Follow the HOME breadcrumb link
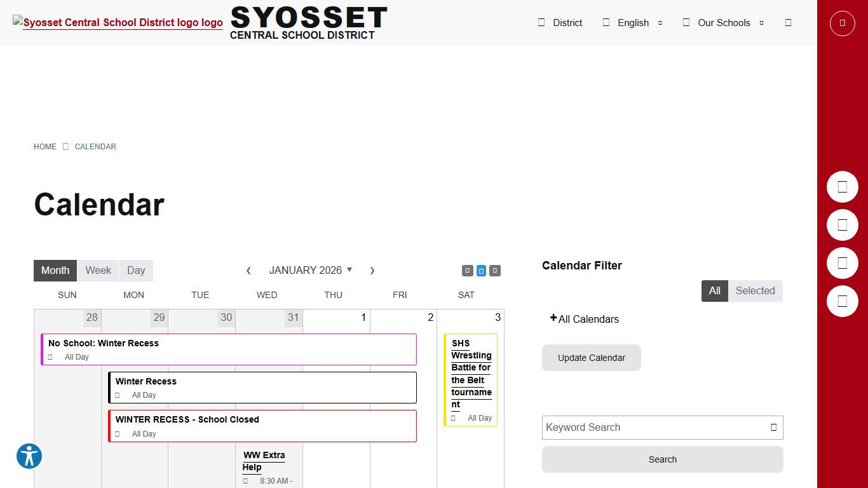 click(44, 147)
